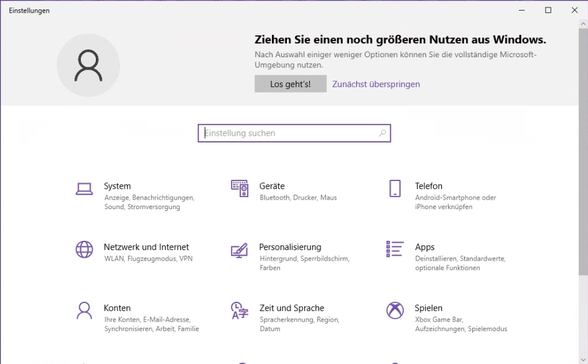Click the scrollbar up arrow

coord(583,24)
